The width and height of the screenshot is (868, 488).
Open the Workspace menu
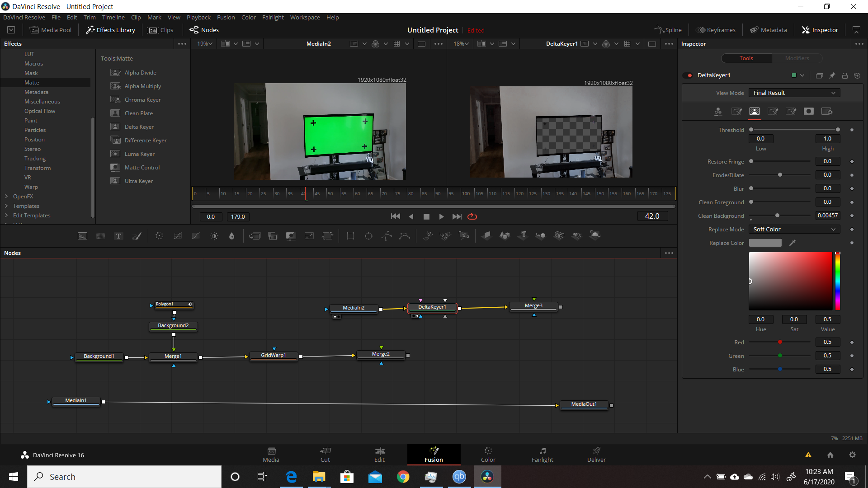[305, 17]
